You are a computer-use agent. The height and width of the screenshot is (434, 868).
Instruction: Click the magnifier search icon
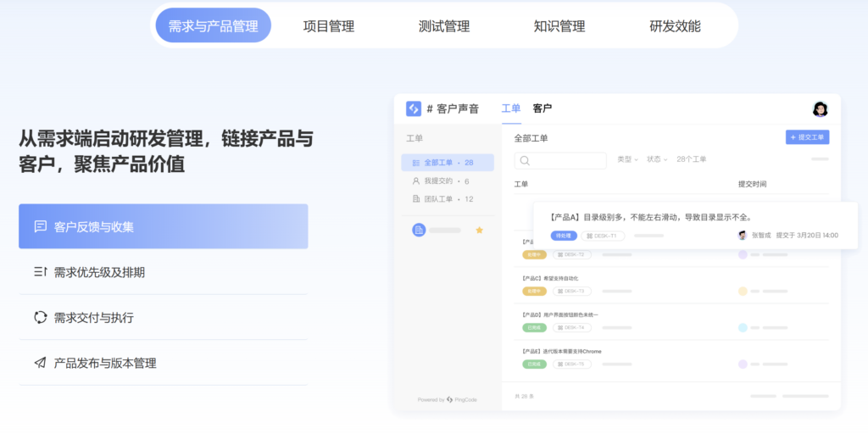coord(525,160)
